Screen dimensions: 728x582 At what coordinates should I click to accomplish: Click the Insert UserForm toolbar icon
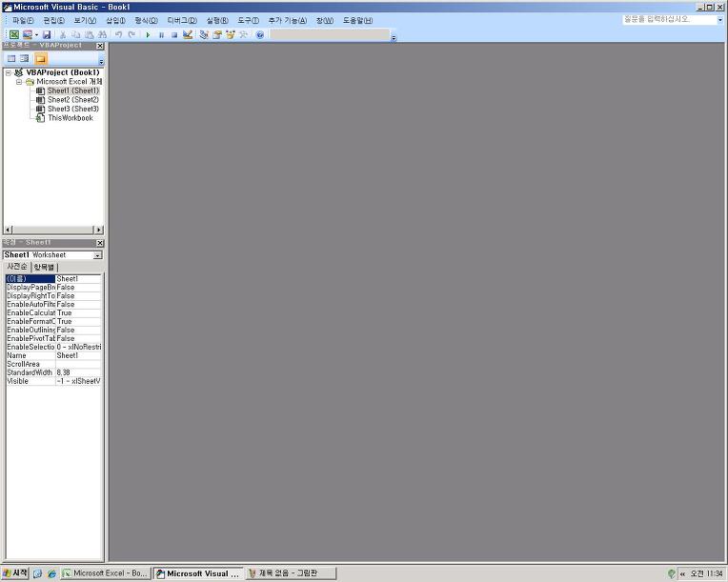click(x=28, y=35)
